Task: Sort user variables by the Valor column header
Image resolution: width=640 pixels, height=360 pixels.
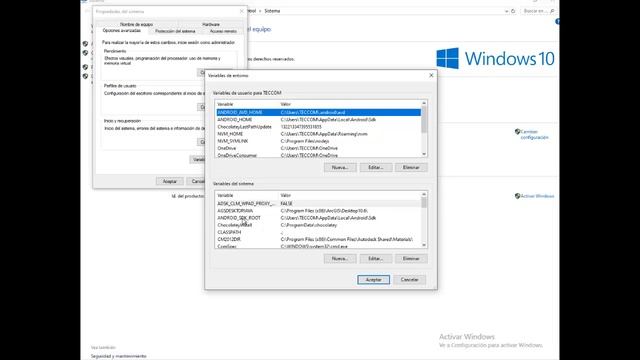Action: click(350, 104)
